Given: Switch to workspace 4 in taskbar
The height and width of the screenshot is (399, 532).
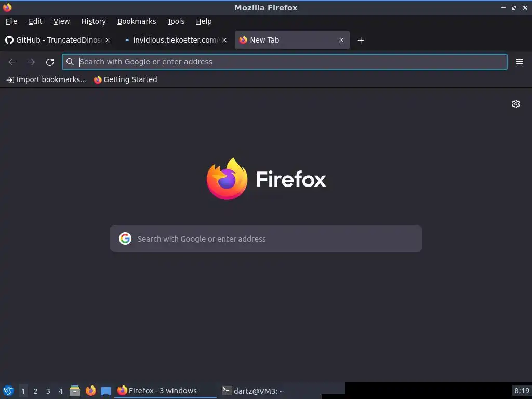Looking at the screenshot, I should tap(61, 391).
